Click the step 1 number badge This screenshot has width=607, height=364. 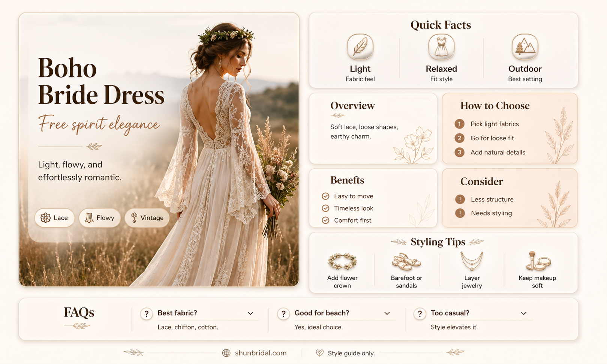click(459, 124)
